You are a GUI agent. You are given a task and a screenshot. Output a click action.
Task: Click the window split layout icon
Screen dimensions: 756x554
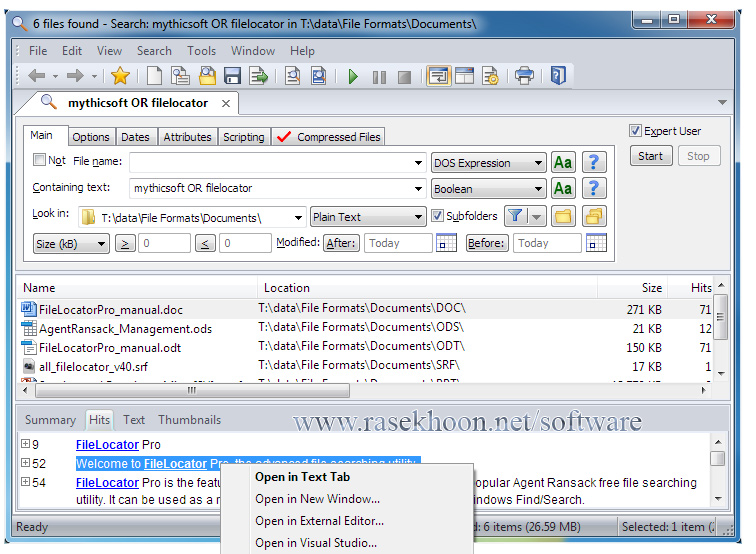[x=464, y=76]
